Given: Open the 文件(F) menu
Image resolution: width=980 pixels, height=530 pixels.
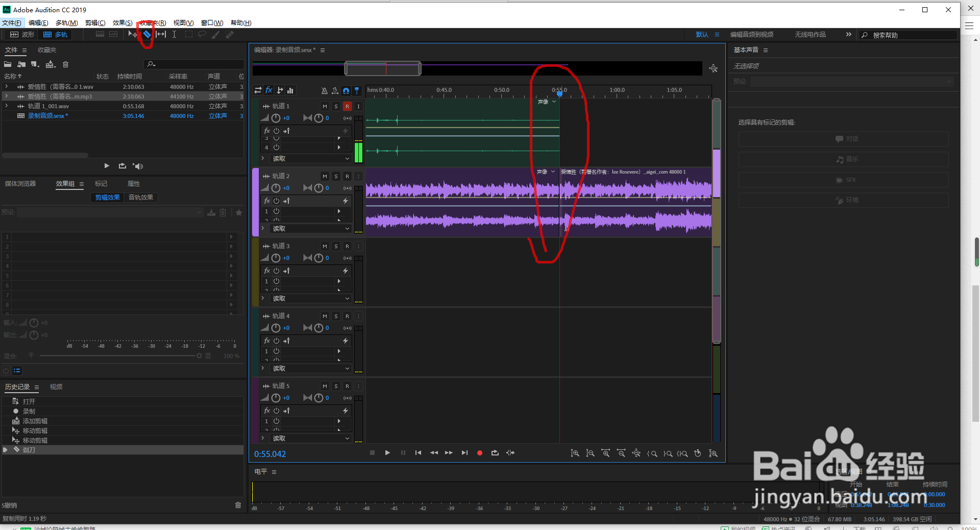Looking at the screenshot, I should (12, 22).
